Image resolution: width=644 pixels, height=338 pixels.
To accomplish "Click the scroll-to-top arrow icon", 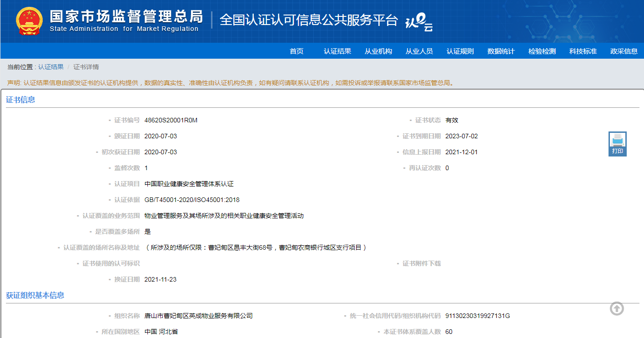I will click(x=617, y=308).
